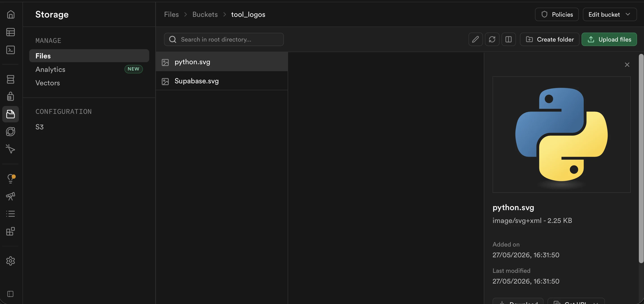Expand the Get URL dropdown chevron
Image resolution: width=644 pixels, height=304 pixels.
tap(596, 302)
